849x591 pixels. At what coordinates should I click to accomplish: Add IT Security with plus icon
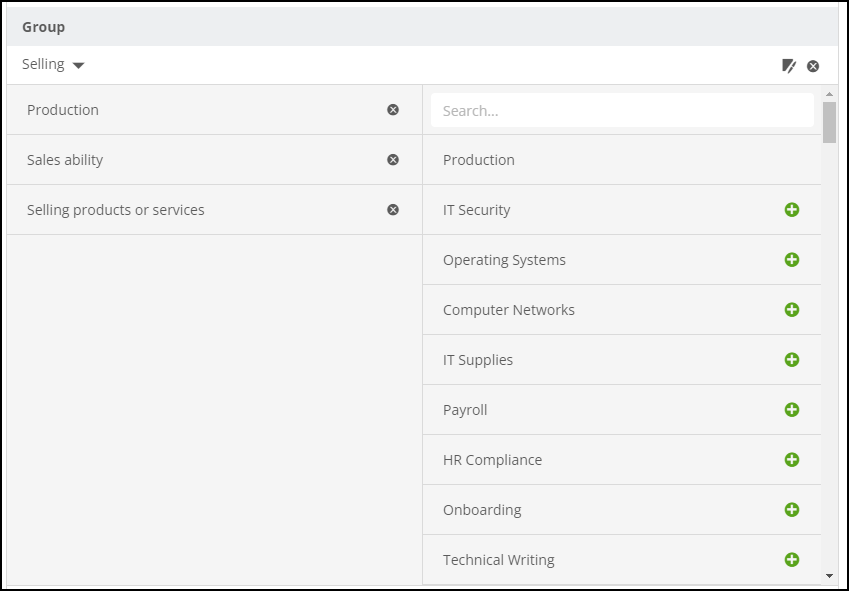792,210
